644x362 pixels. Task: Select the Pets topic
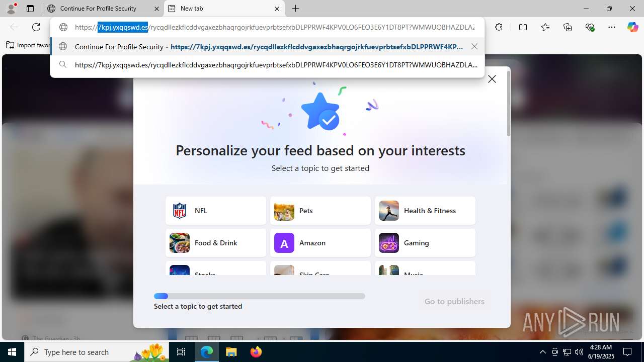320,211
